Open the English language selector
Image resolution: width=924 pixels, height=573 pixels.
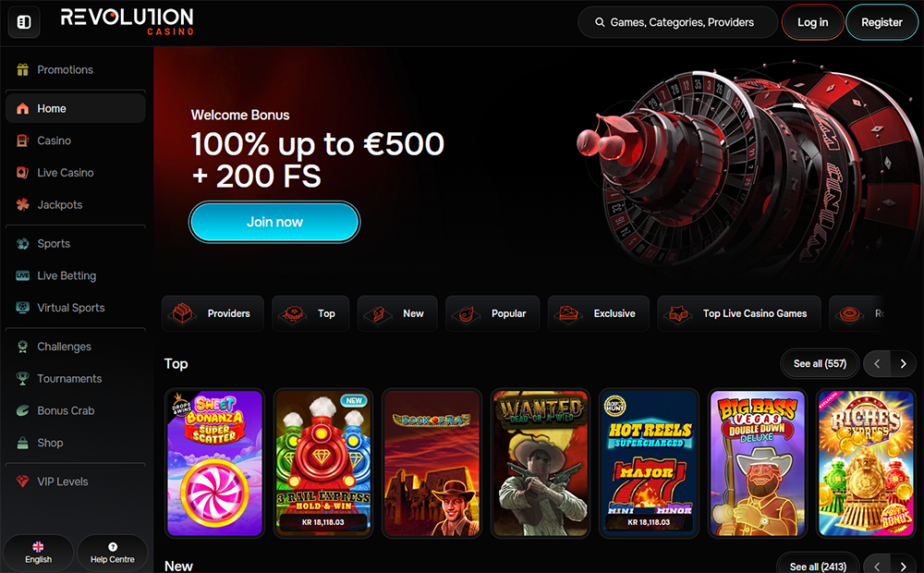(38, 553)
